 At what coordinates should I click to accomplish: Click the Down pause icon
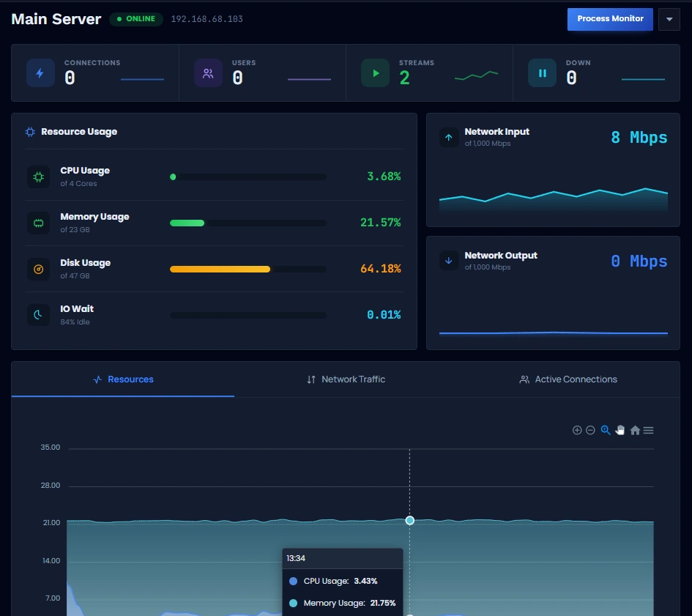point(542,73)
